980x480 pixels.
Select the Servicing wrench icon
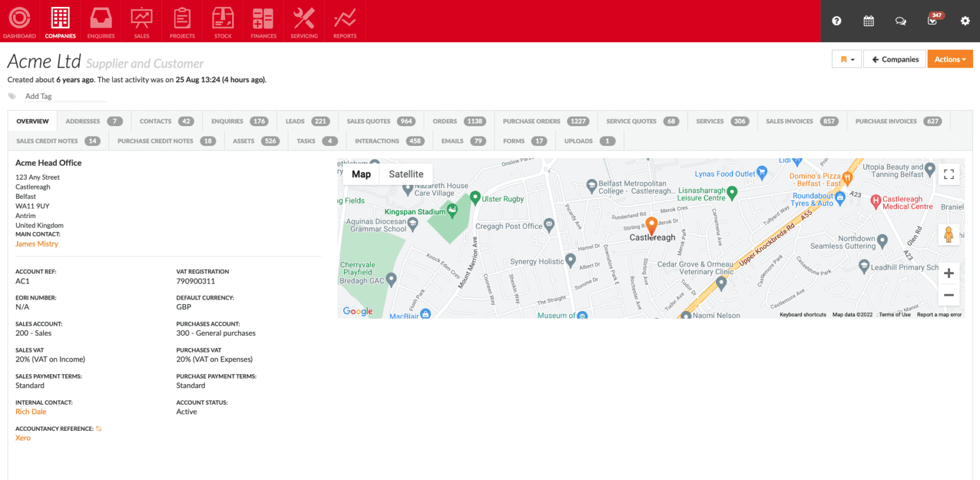click(x=304, y=21)
